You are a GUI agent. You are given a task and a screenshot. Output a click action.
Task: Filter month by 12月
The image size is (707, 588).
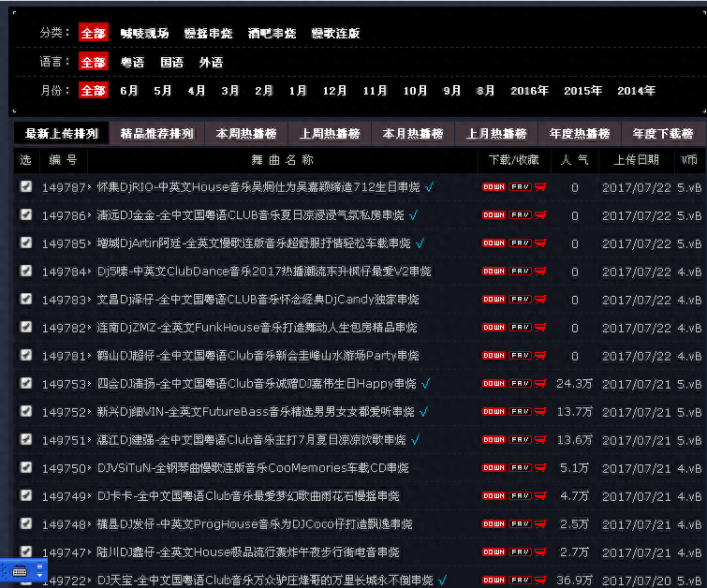tap(334, 91)
